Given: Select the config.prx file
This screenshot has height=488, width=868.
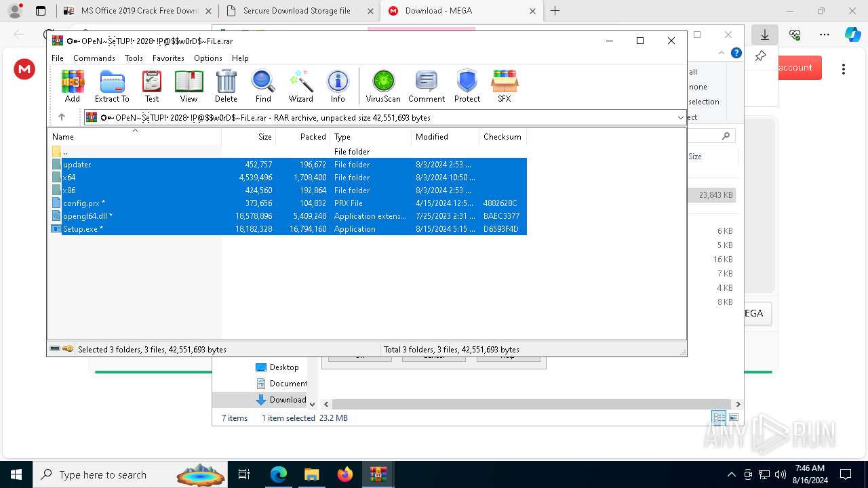Looking at the screenshot, I should point(288,203).
